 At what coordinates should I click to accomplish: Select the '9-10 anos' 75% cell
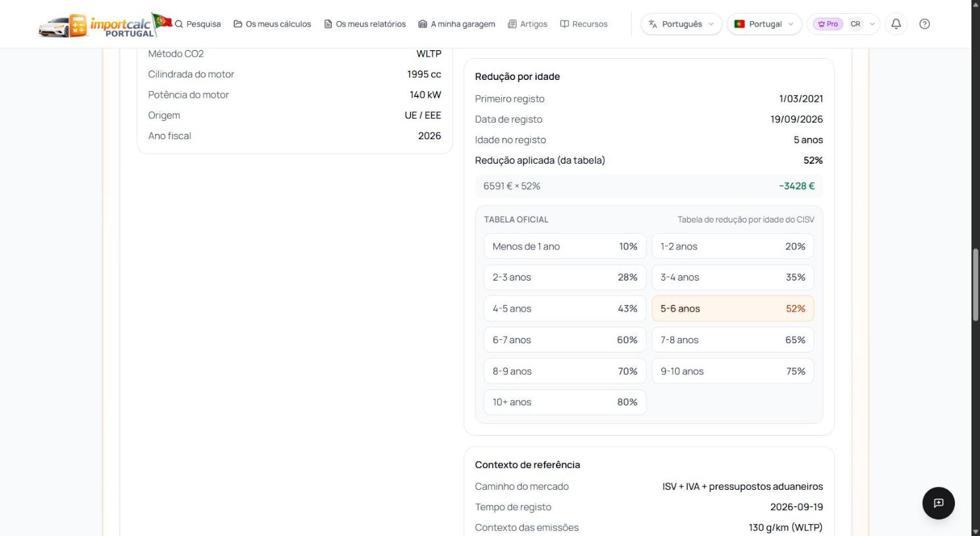[733, 371]
